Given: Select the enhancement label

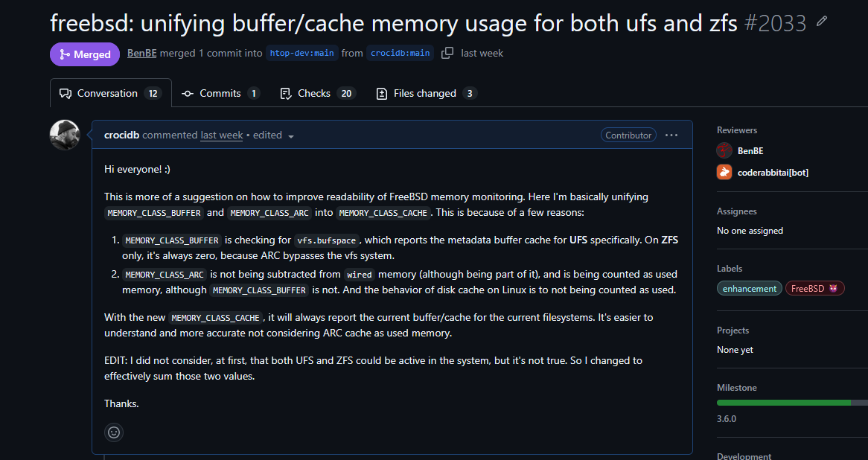Looking at the screenshot, I should tap(750, 288).
